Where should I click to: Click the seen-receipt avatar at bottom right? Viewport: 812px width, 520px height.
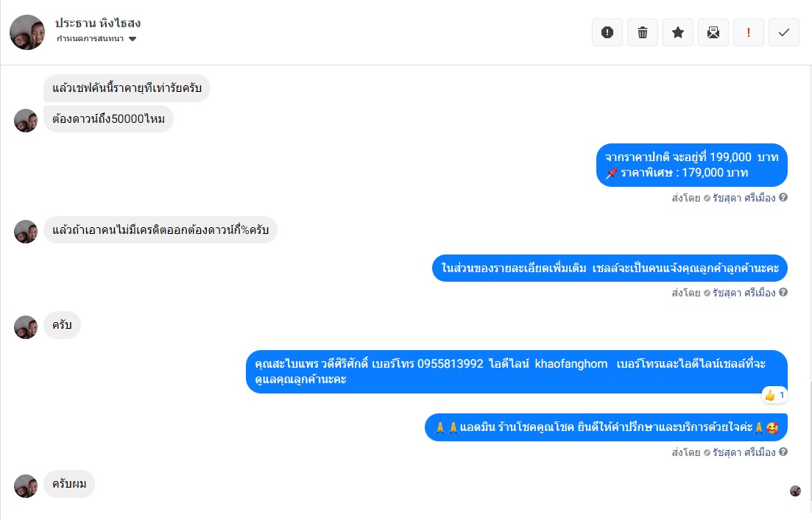coord(795,491)
